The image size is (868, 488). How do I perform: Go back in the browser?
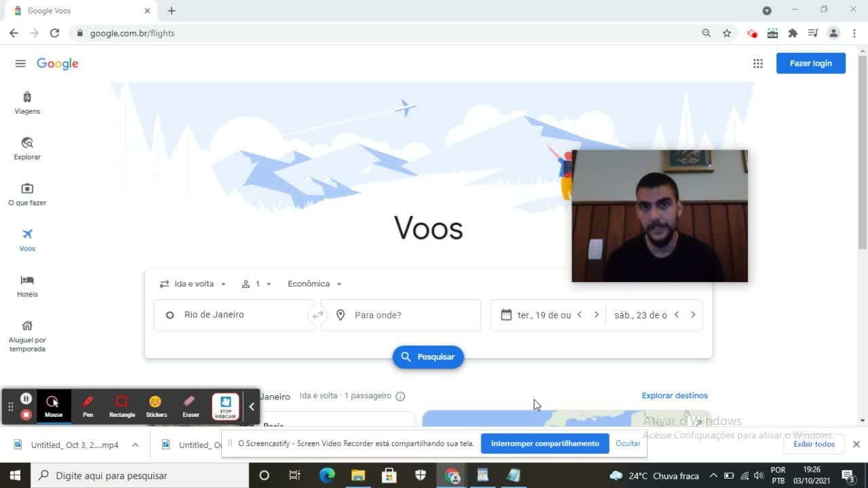tap(14, 33)
